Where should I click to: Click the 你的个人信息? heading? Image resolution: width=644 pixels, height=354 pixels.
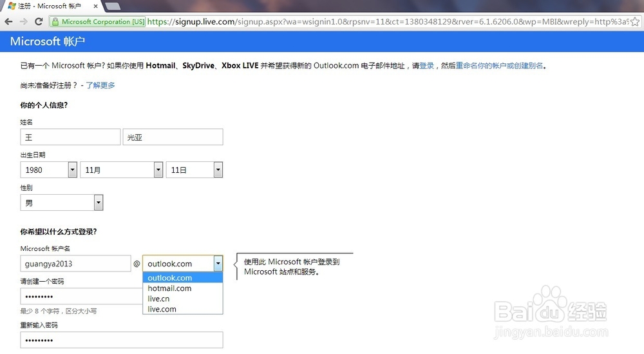pos(44,105)
